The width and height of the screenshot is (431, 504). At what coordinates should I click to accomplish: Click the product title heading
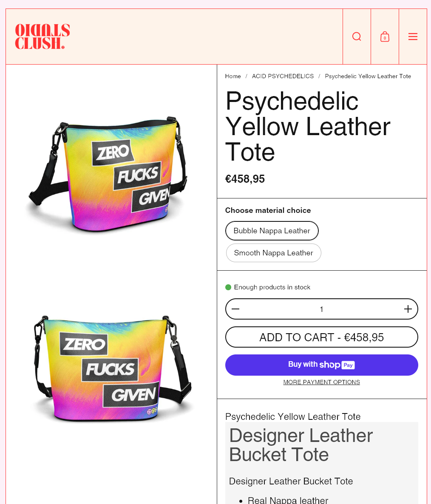pyautogui.click(x=308, y=126)
